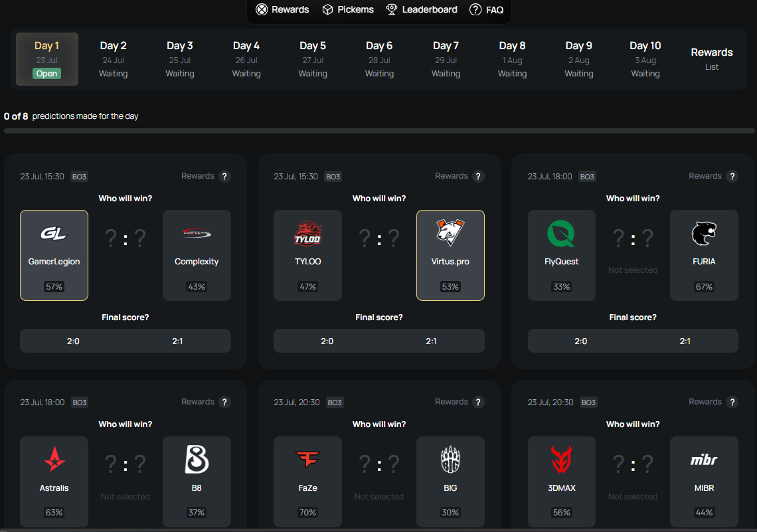Open rewards help icon in FlyQuest match card
This screenshot has width=757, height=532.
tap(732, 176)
